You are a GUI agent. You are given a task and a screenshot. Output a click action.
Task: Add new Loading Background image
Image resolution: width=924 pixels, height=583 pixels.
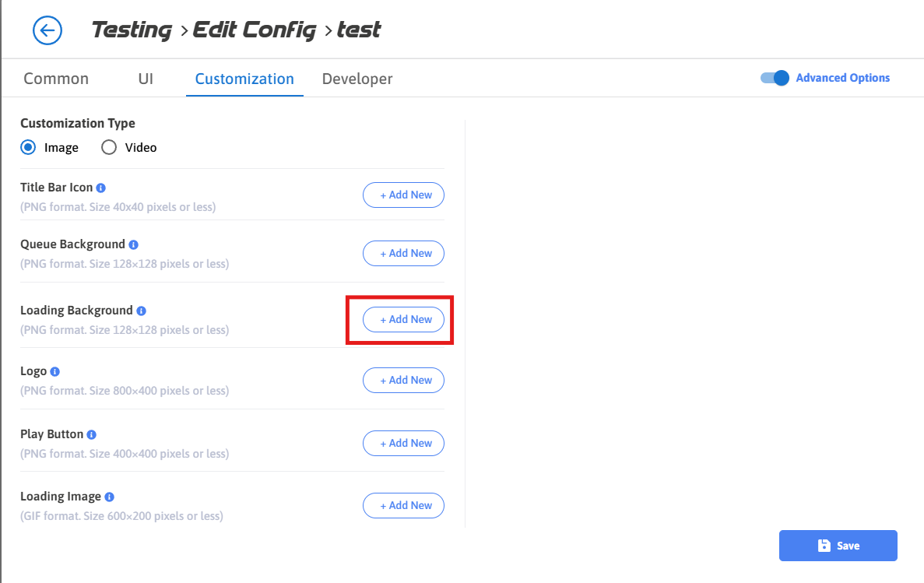pyautogui.click(x=403, y=320)
